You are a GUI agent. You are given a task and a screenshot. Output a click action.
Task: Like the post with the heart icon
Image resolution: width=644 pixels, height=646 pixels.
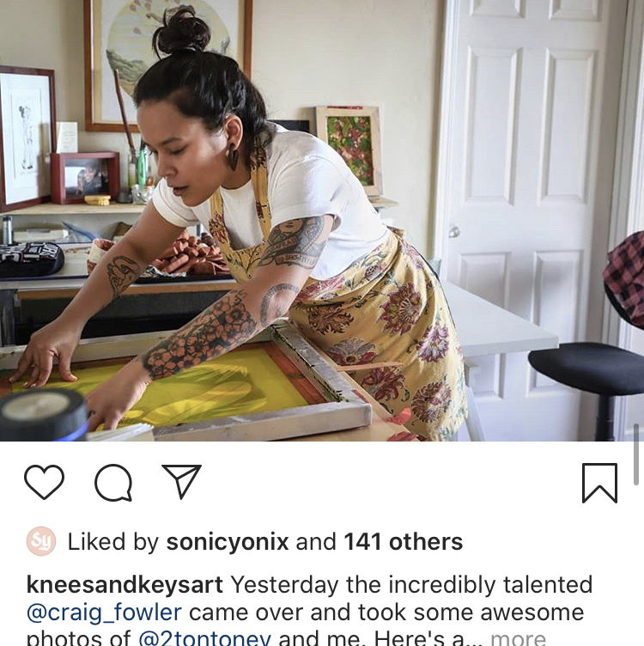coord(44,482)
